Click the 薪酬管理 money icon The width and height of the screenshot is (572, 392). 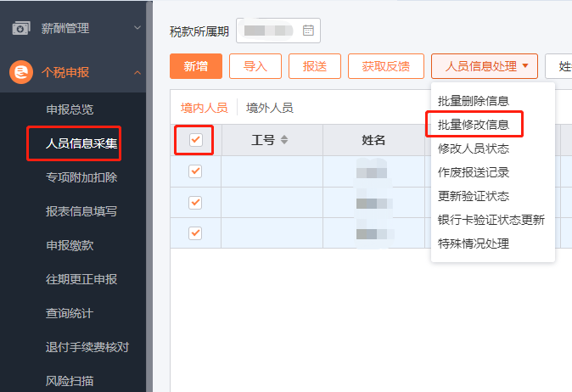point(21,28)
